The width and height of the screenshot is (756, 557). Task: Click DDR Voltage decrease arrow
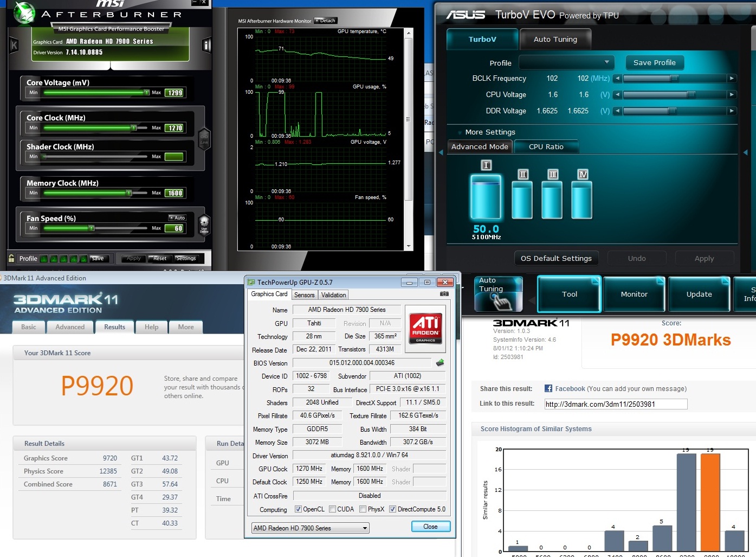[x=617, y=111]
